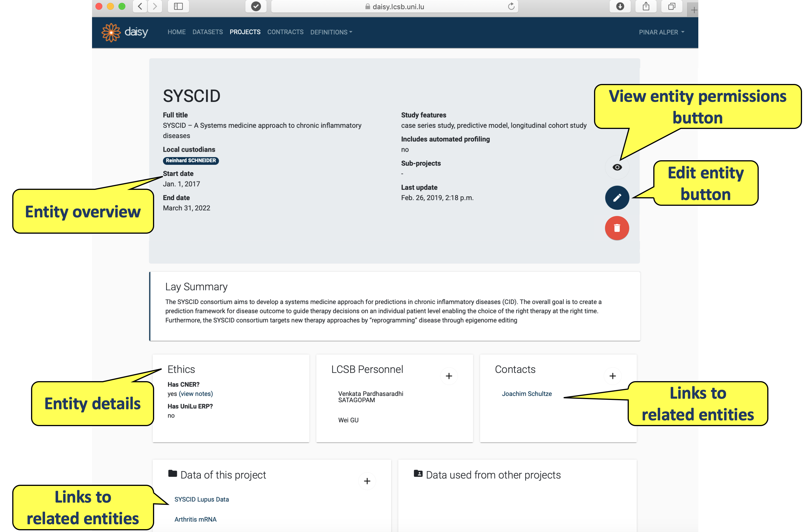
Task: Click the pencil edit project button
Action: (x=617, y=198)
